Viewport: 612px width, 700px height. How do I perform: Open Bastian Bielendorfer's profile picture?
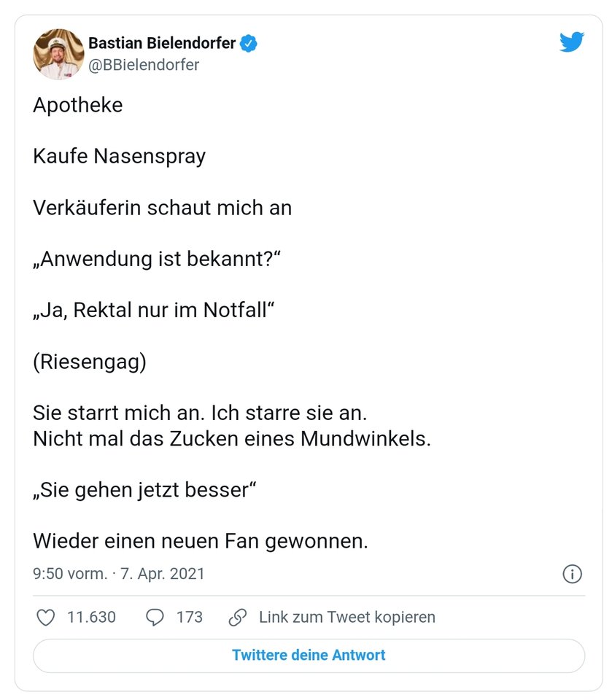pyautogui.click(x=58, y=55)
